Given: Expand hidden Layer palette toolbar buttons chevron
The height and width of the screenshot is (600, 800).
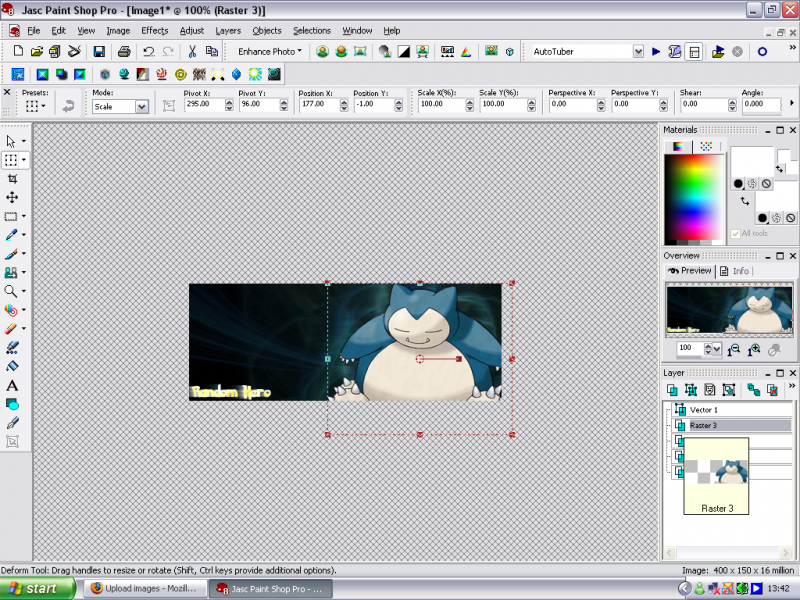Looking at the screenshot, I should coord(792,386).
